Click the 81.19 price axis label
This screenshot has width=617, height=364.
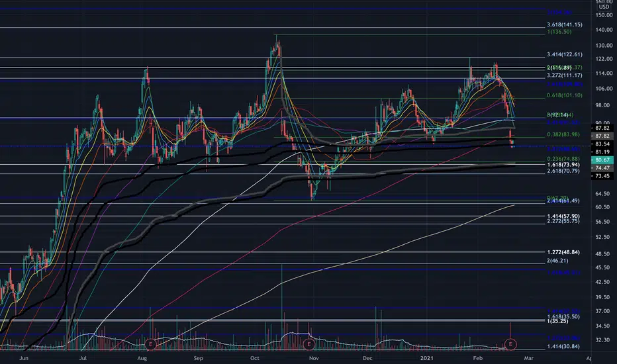tap(602, 152)
